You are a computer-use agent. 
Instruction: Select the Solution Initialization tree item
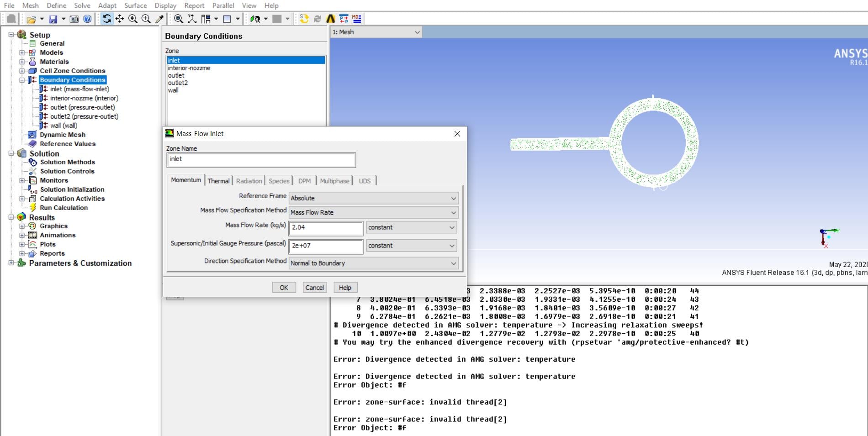click(72, 189)
